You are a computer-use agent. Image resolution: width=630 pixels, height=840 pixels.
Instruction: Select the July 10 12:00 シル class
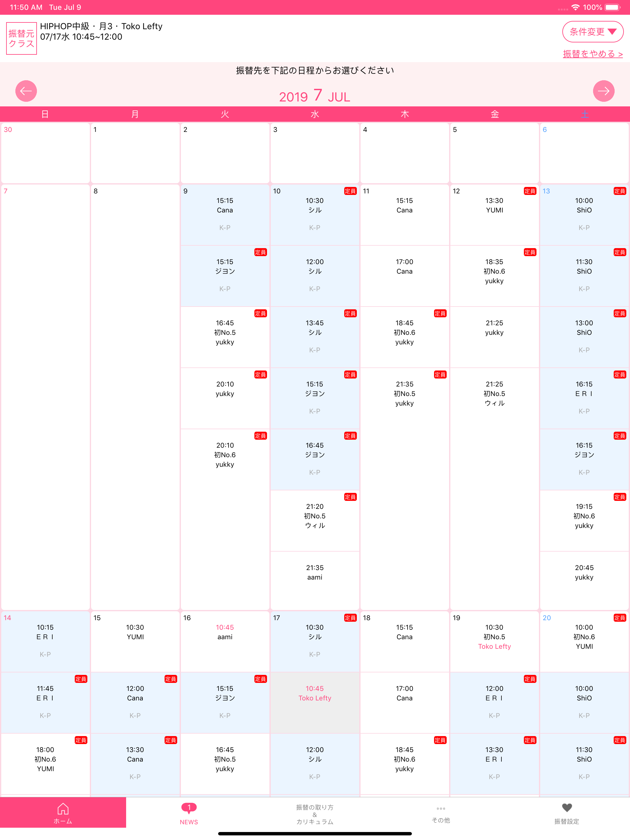315,276
